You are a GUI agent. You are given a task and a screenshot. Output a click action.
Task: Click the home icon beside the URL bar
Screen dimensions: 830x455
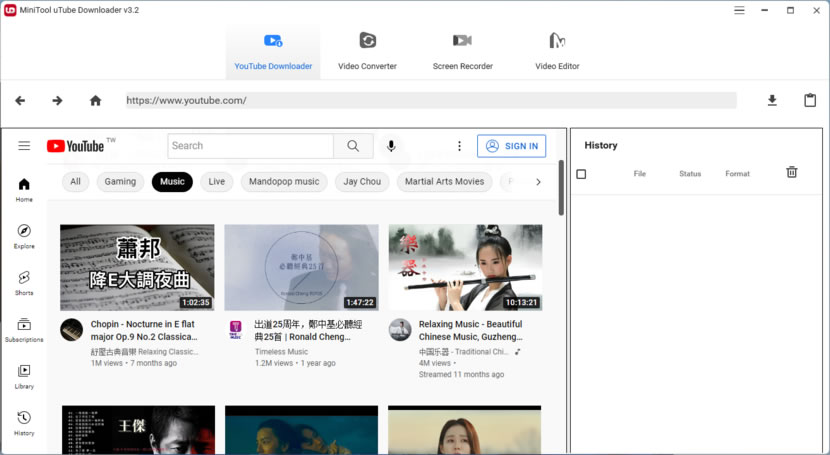point(95,101)
